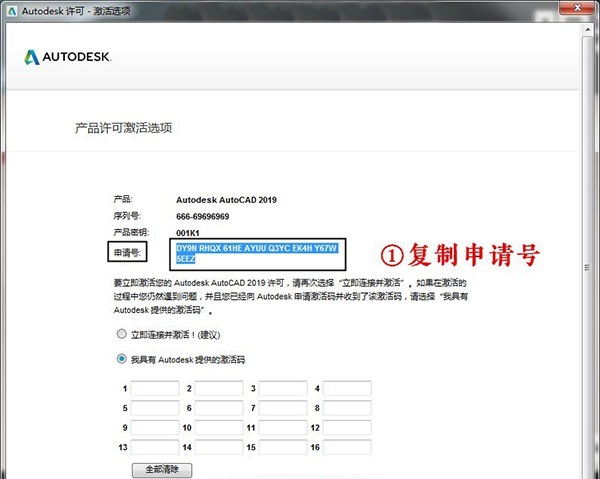Click the 产品许可激活选项 heading
The width and height of the screenshot is (600, 479).
pyautogui.click(x=123, y=128)
